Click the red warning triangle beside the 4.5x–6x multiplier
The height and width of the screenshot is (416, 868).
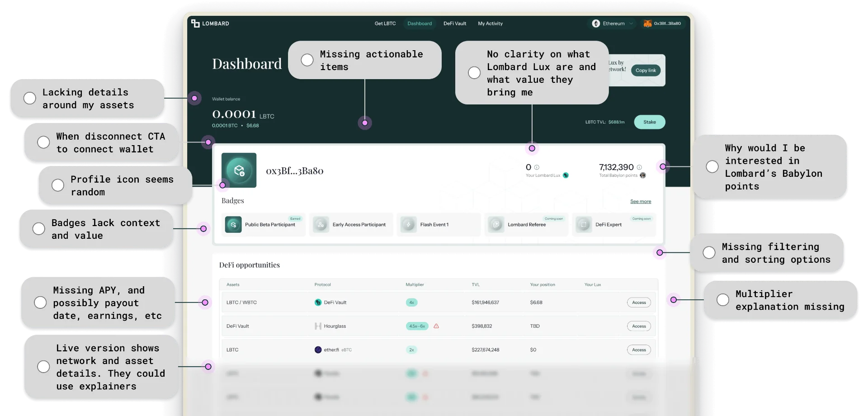[x=436, y=326]
